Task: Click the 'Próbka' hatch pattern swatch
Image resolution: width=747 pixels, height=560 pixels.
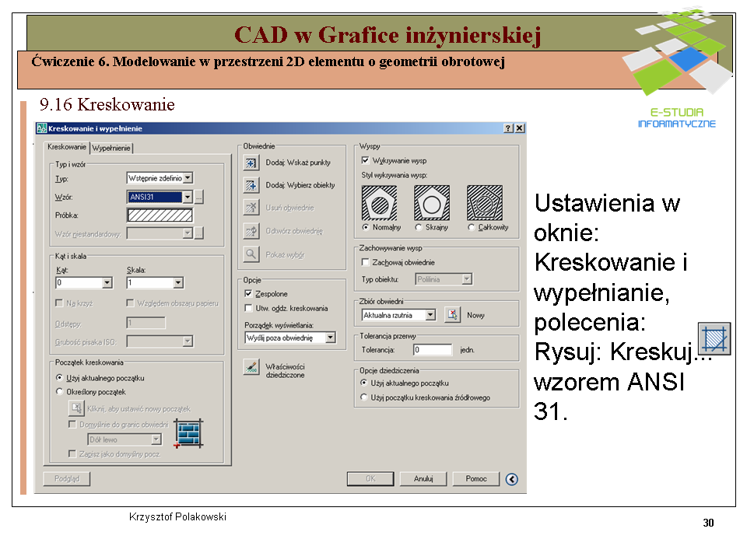Action: click(x=160, y=215)
